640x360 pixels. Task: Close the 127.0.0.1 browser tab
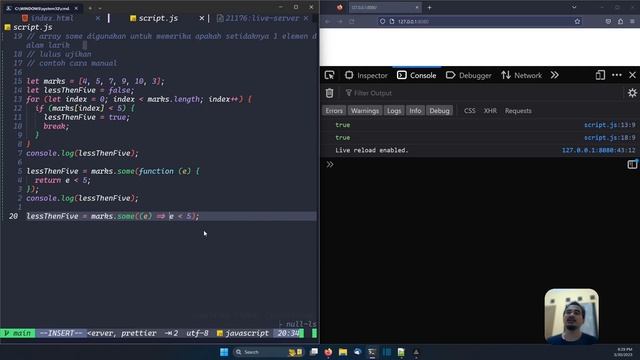(x=417, y=7)
